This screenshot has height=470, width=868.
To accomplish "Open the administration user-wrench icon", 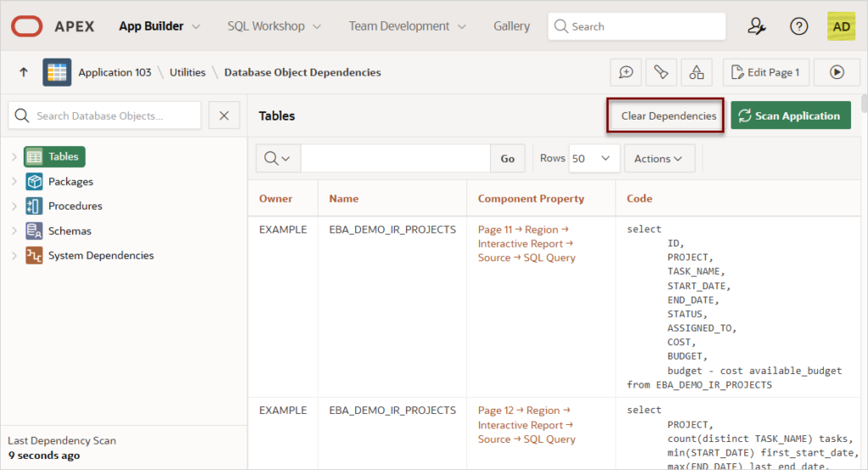I will 757,26.
